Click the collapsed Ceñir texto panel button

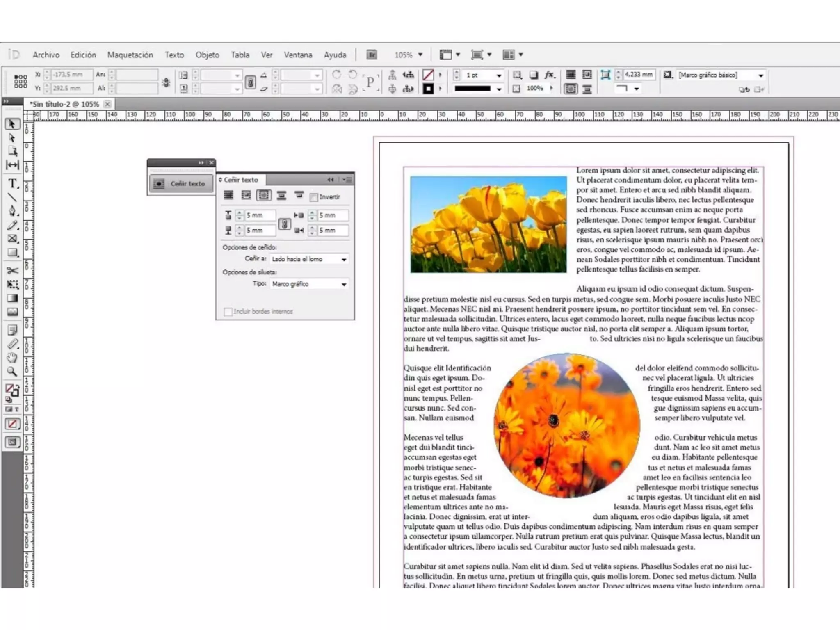click(x=181, y=183)
